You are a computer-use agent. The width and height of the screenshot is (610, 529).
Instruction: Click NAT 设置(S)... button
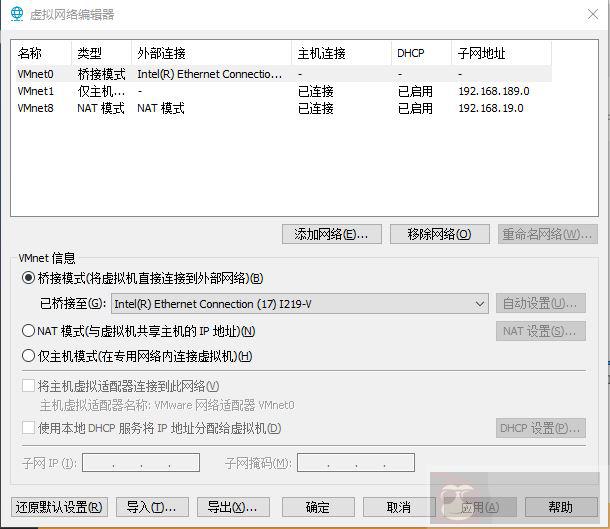[540, 331]
